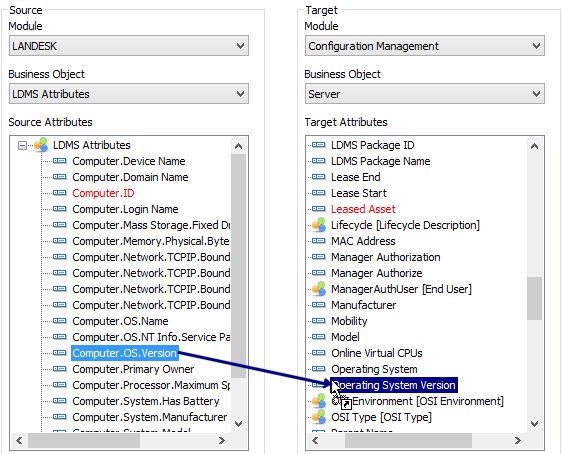This screenshot has height=454, width=563.
Task: Click the attribute icon beside Computer.ID
Action: (60, 193)
